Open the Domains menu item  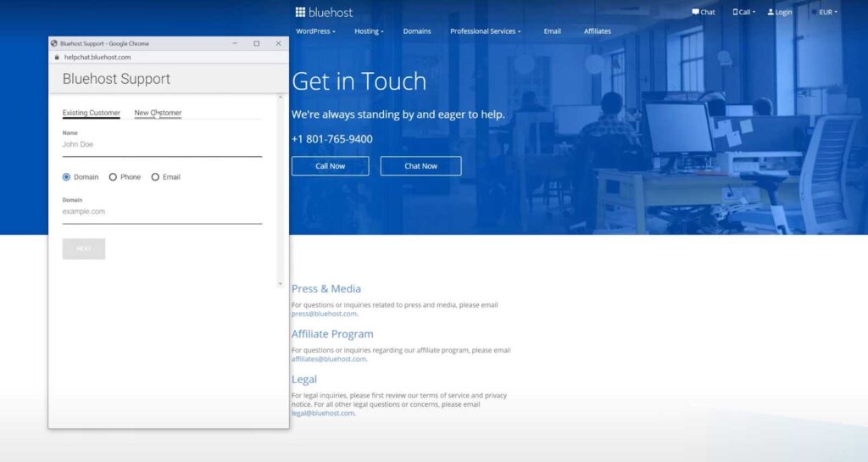[x=417, y=31]
